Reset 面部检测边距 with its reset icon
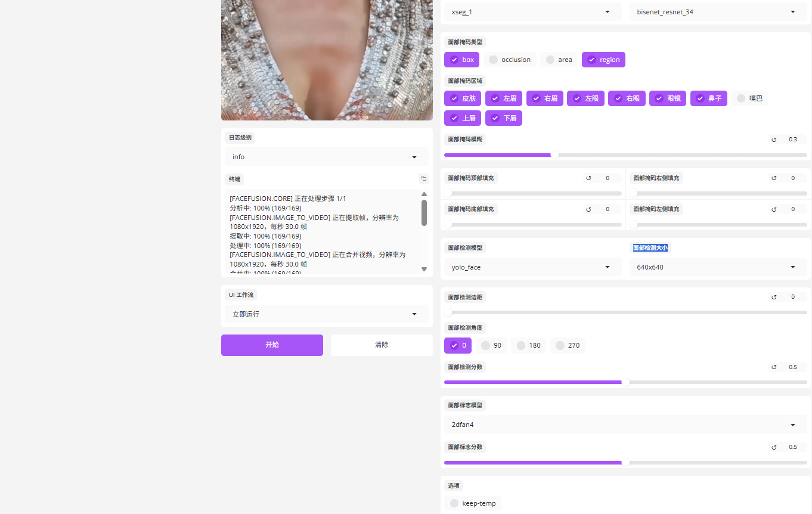The width and height of the screenshot is (812, 514). tap(774, 297)
